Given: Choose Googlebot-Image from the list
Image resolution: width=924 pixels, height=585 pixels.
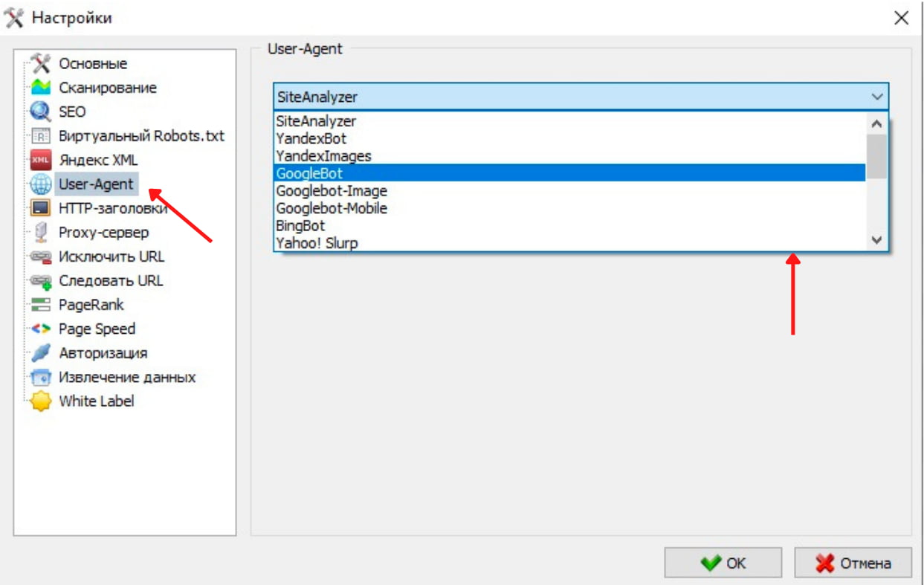Looking at the screenshot, I should [x=569, y=190].
